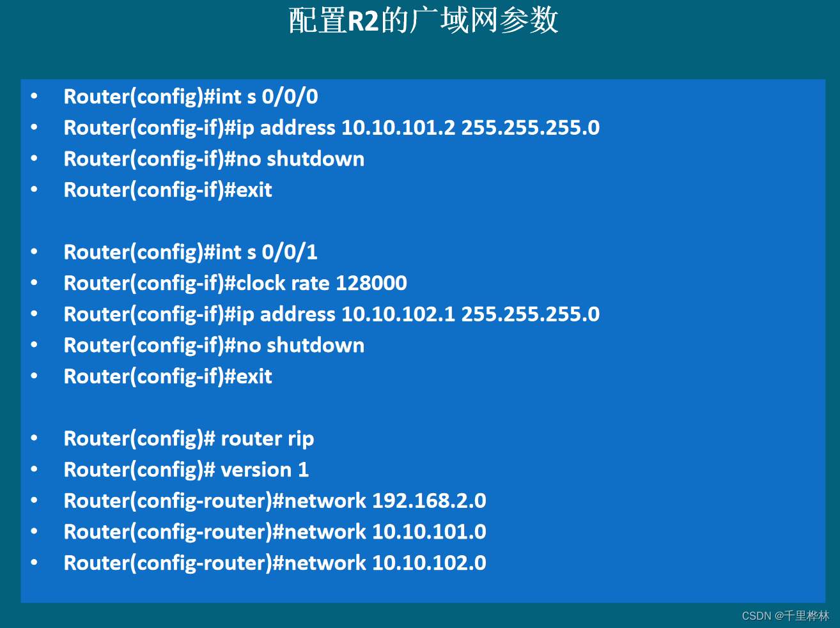Click the "int s 0/0/0" command line
Image resolution: width=840 pixels, height=628 pixels.
point(191,96)
